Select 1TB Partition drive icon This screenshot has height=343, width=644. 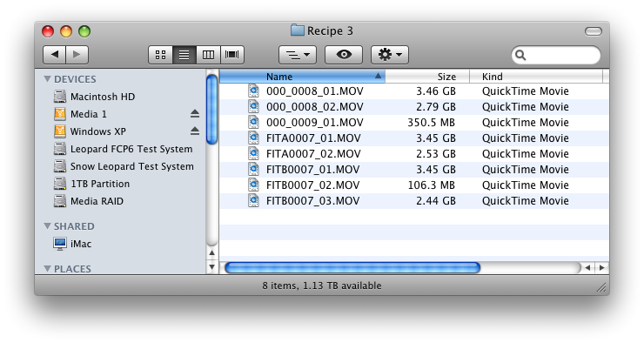click(x=60, y=184)
